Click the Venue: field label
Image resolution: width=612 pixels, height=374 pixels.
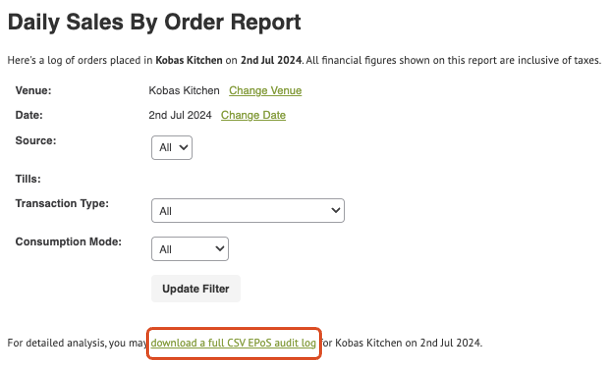click(33, 91)
